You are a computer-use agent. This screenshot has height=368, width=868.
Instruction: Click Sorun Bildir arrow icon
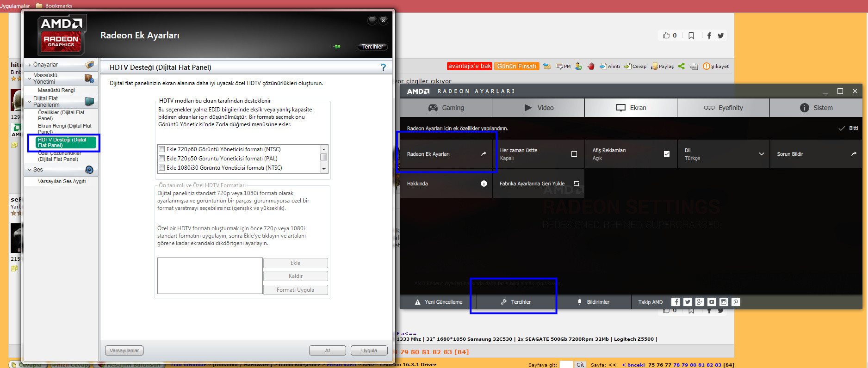click(x=854, y=154)
